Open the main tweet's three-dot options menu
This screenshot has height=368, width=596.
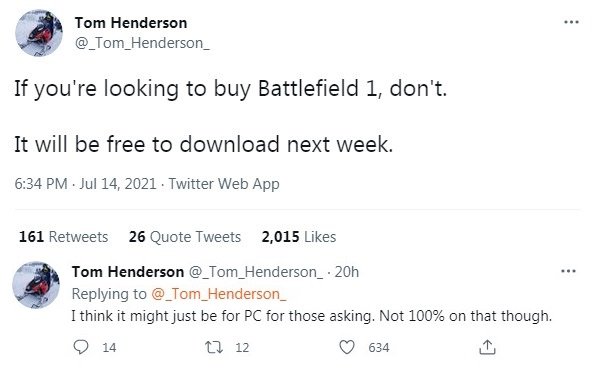(571, 22)
